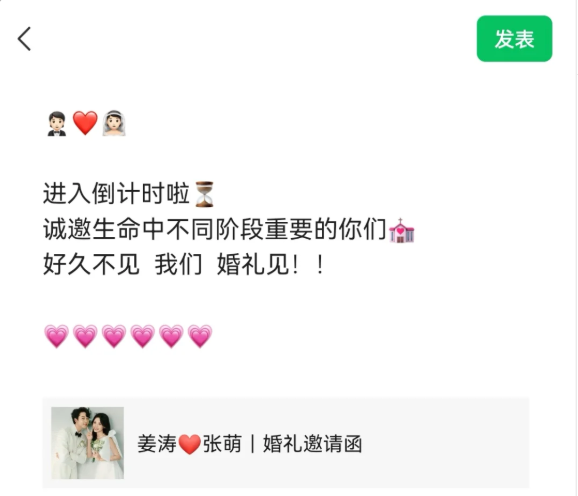The image size is (578, 496).
Task: Click the groom emoji in the post
Action: [x=57, y=124]
